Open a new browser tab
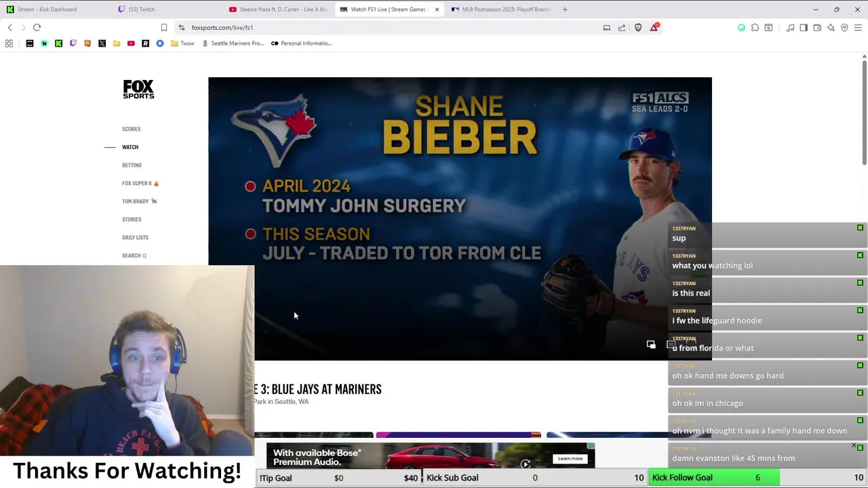This screenshot has width=868, height=488. tap(565, 9)
